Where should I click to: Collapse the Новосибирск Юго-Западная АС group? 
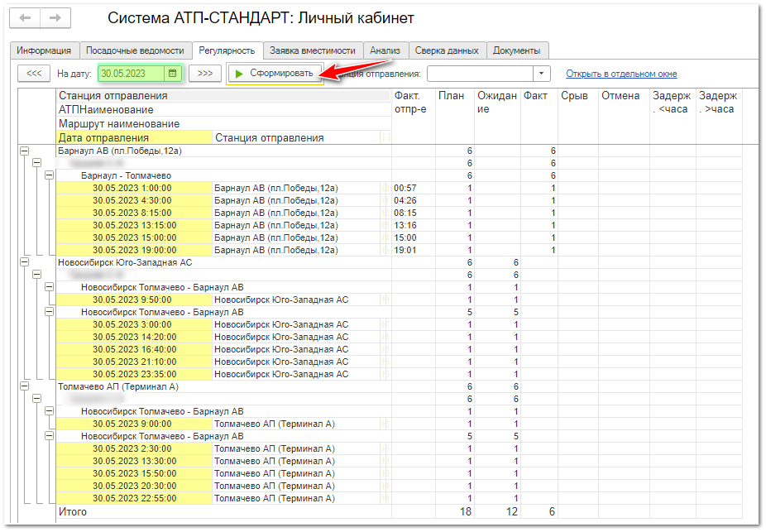(x=24, y=262)
